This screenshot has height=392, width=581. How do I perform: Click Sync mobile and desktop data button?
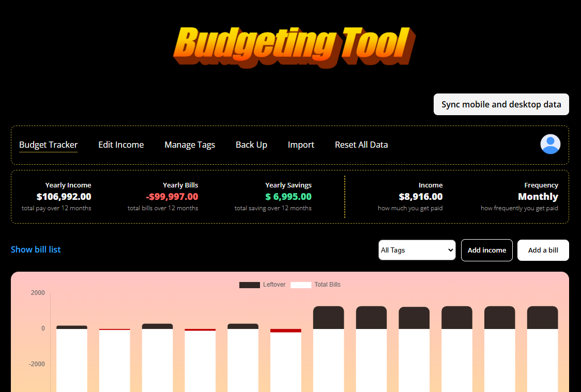(x=501, y=104)
